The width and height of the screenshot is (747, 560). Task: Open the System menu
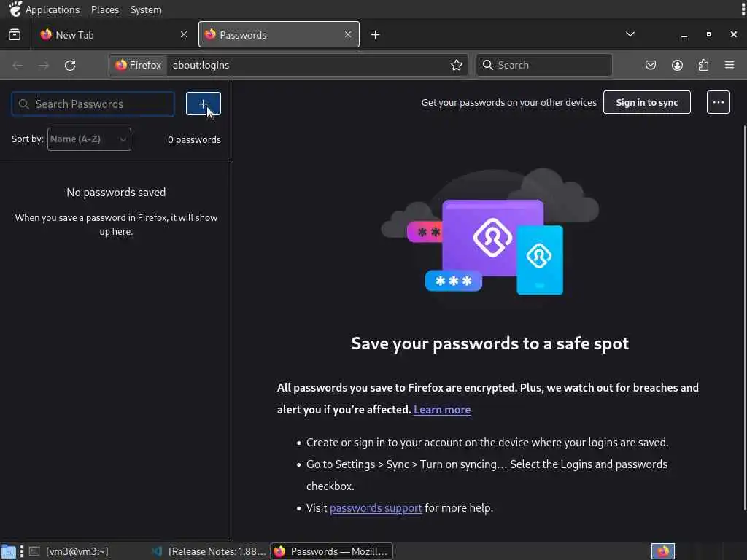(146, 9)
